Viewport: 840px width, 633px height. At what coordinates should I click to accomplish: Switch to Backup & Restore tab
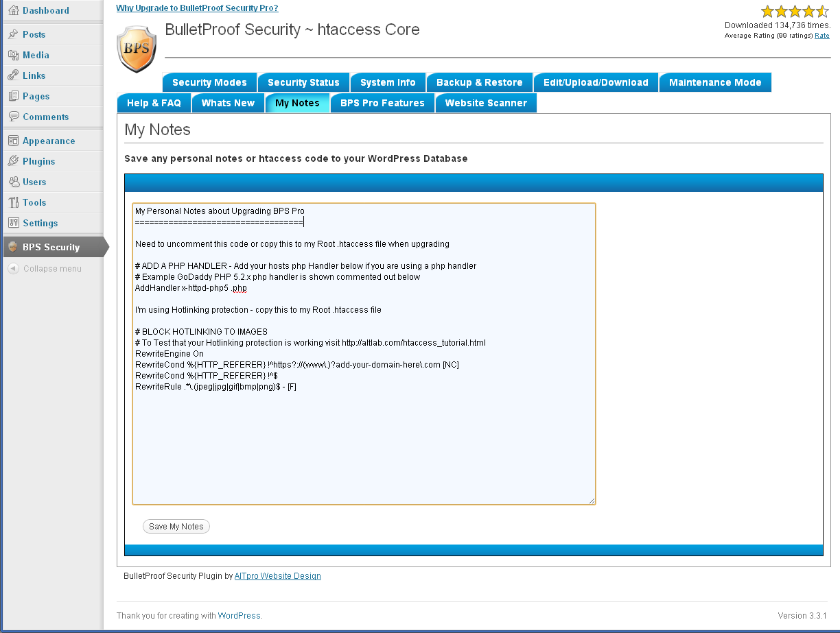480,82
